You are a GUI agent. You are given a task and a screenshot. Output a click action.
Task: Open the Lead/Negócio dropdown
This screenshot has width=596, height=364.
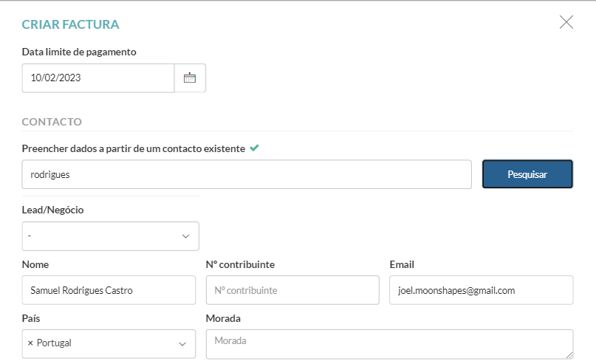pos(110,236)
